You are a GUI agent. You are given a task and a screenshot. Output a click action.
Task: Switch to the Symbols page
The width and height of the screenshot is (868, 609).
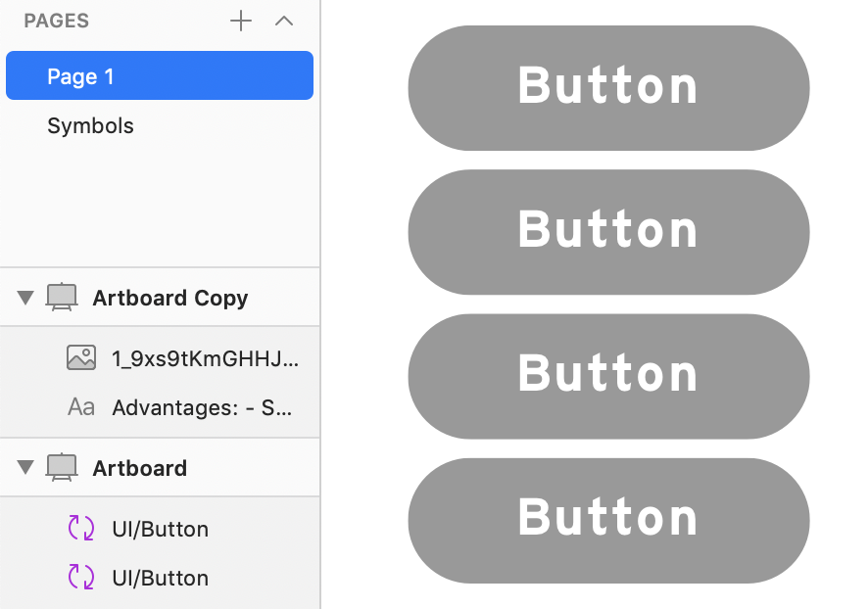click(x=90, y=125)
